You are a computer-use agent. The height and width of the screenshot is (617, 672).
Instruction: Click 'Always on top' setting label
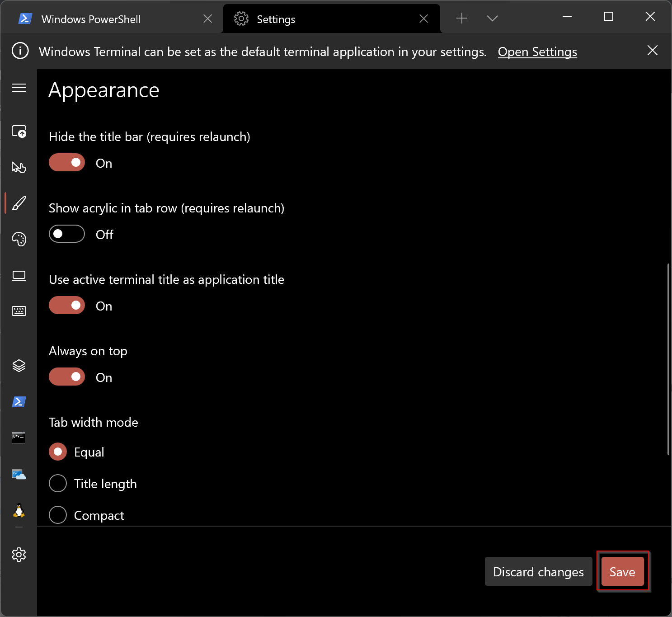pos(88,351)
